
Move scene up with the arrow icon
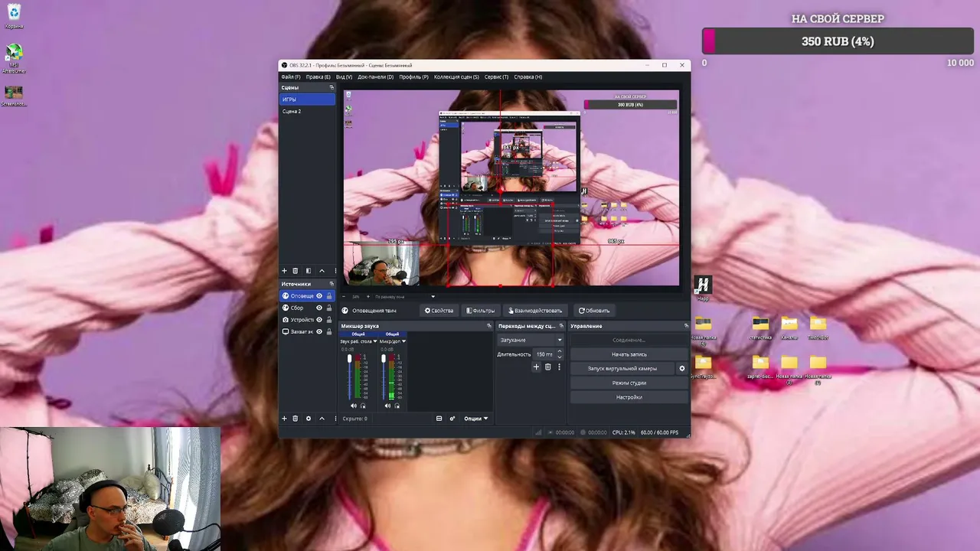322,271
